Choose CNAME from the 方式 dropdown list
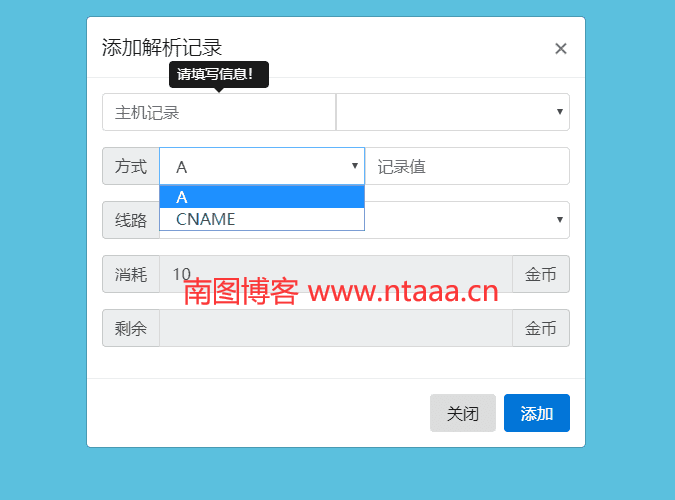Viewport: 675px width, 500px height. pyautogui.click(x=262, y=219)
